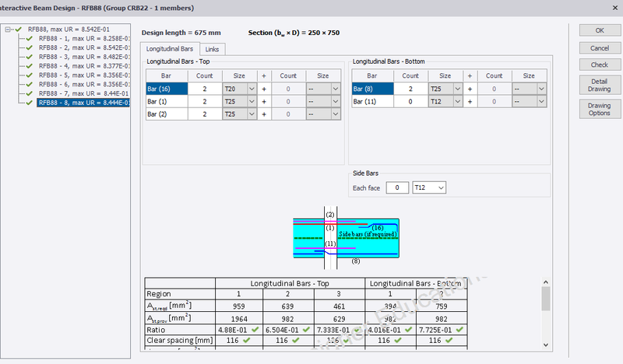Select top Bar (2) row header
Screen dimensions: 623x364
167,114
